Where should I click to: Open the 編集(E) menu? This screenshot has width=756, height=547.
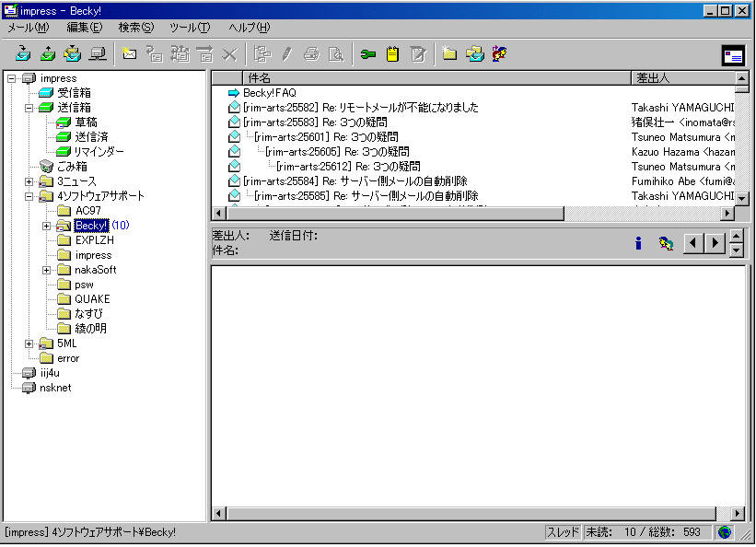(85, 28)
